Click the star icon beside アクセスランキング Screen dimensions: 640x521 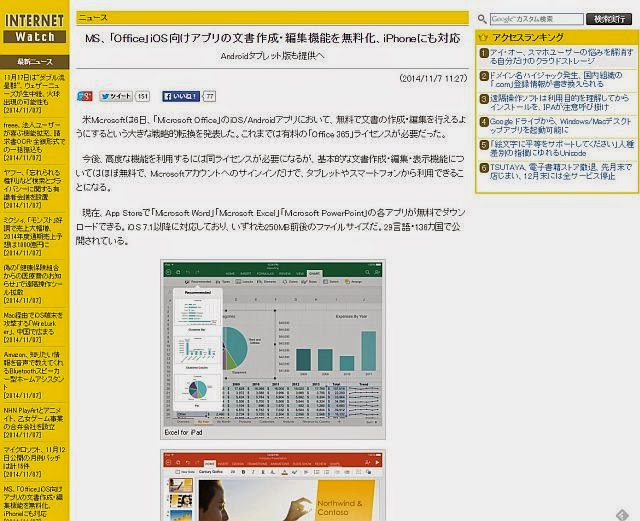click(x=483, y=38)
